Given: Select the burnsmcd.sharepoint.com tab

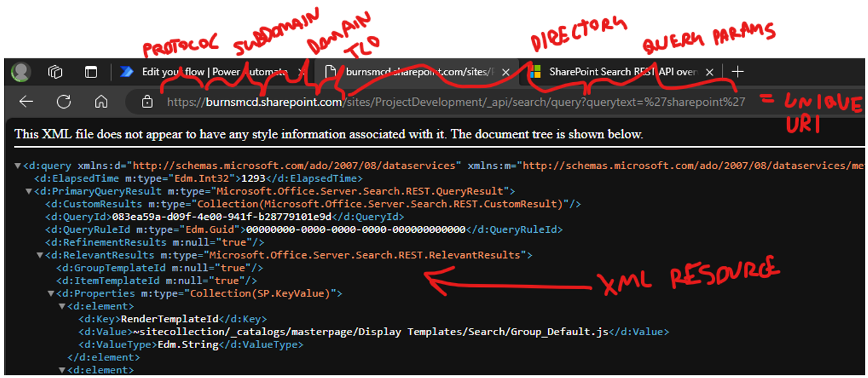Looking at the screenshot, I should click(418, 72).
